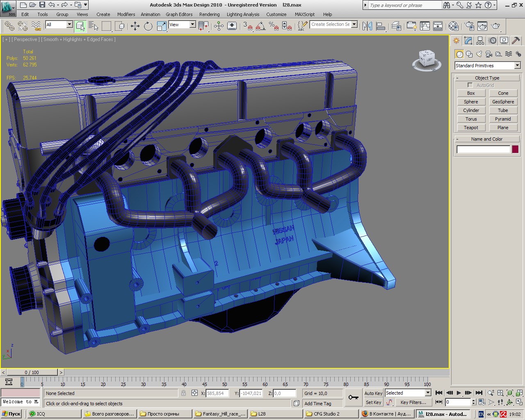Open Time Configuration dialog
This screenshot has height=420, width=525.
[x=482, y=402]
